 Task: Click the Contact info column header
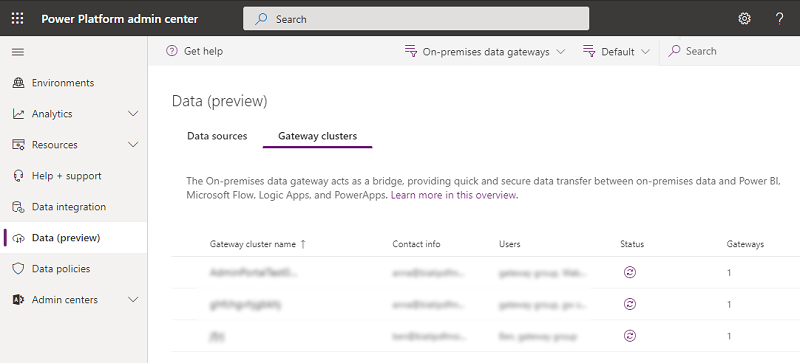[x=416, y=244]
